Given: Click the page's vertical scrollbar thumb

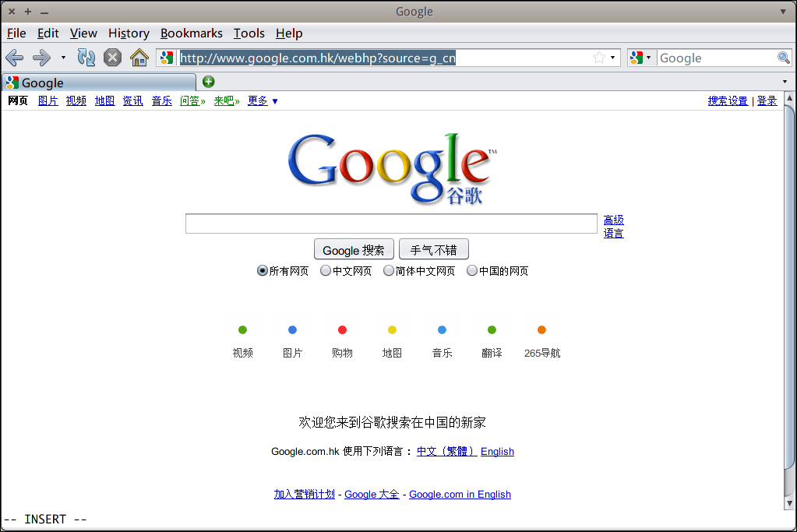Looking at the screenshot, I should pos(789,287).
